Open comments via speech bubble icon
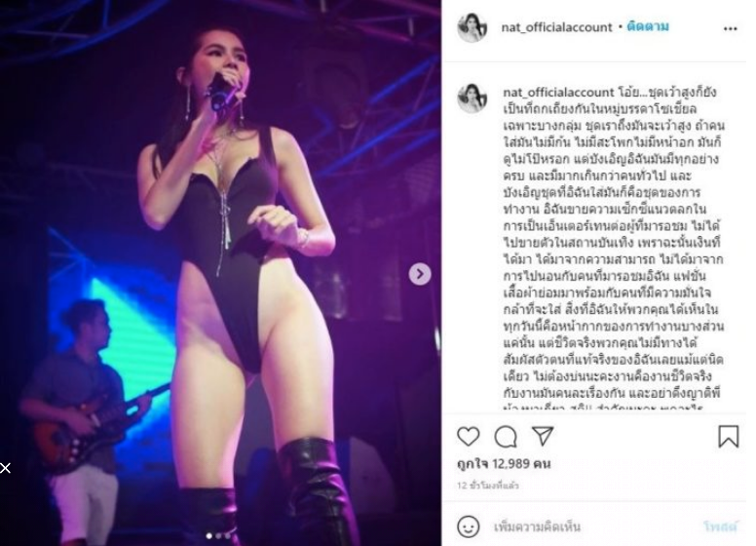Image resolution: width=756 pixels, height=546 pixels. pos(506,437)
